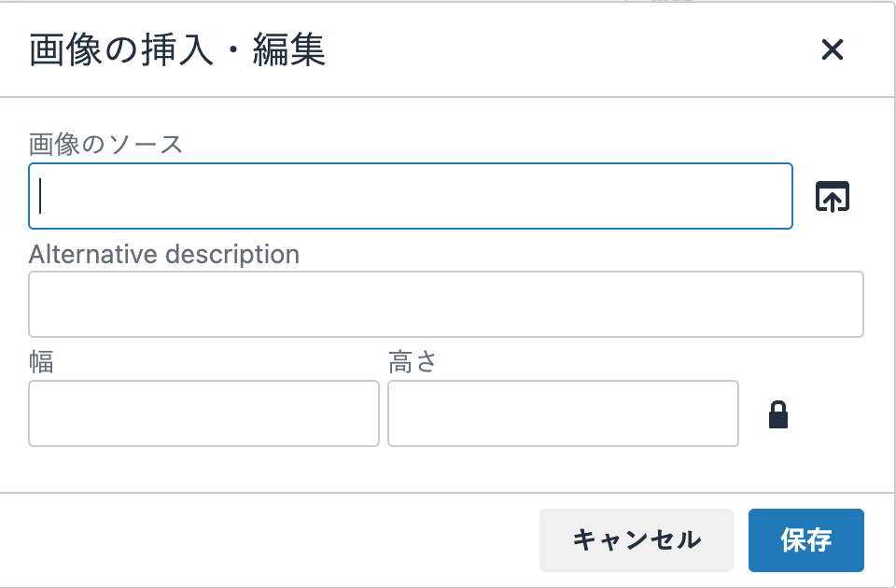Select the 高さ input field
Image resolution: width=896 pixels, height=588 pixels.
563,413
